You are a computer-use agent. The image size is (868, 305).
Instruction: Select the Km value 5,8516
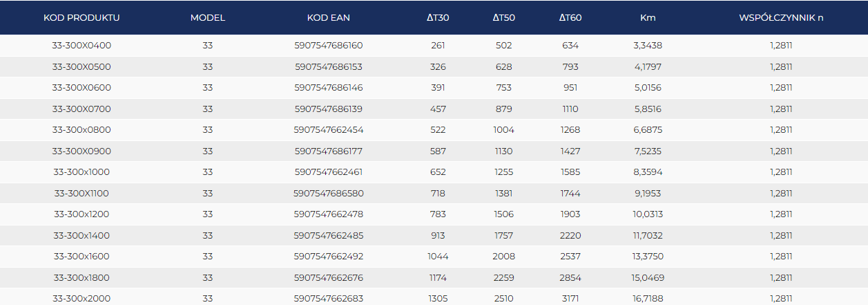point(648,109)
